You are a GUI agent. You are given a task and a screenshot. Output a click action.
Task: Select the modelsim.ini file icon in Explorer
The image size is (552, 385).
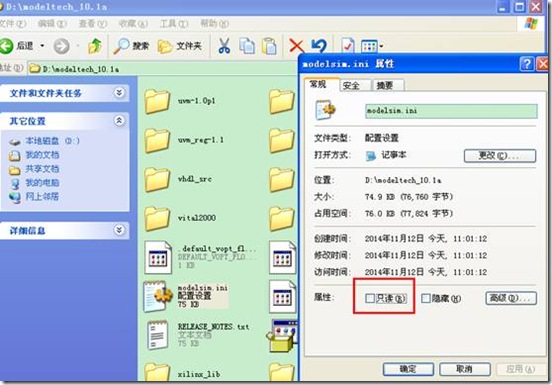(158, 296)
